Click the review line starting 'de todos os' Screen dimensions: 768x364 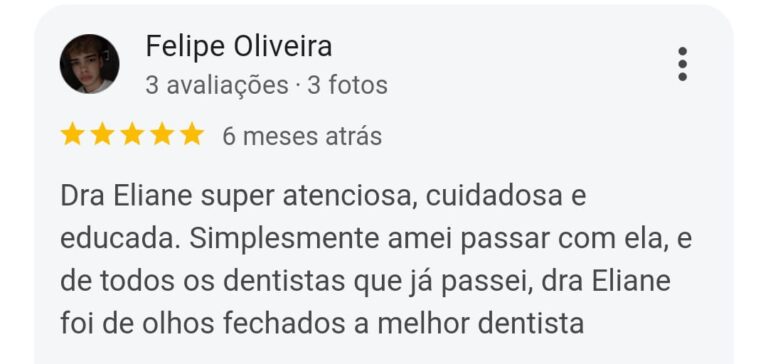(x=365, y=282)
